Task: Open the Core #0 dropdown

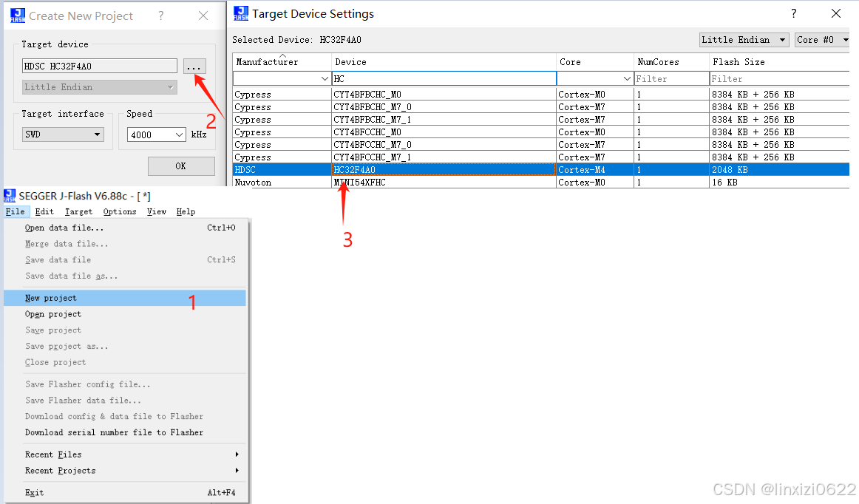Action: [x=822, y=40]
